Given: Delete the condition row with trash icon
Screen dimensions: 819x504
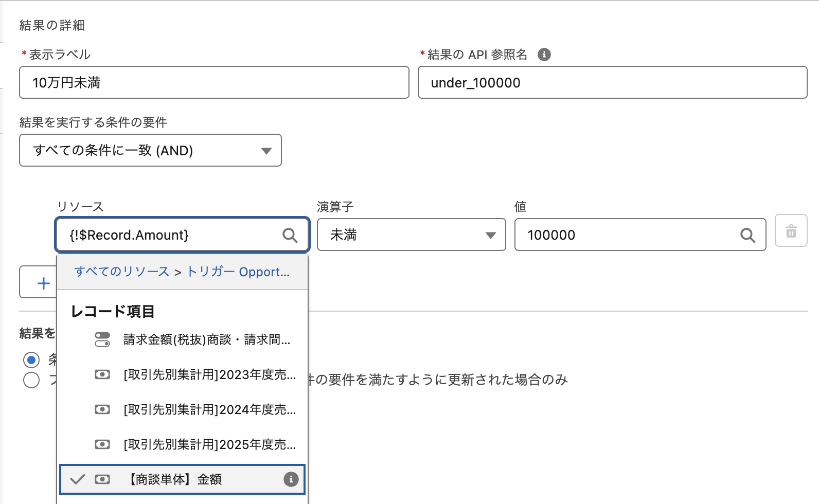Looking at the screenshot, I should [791, 231].
